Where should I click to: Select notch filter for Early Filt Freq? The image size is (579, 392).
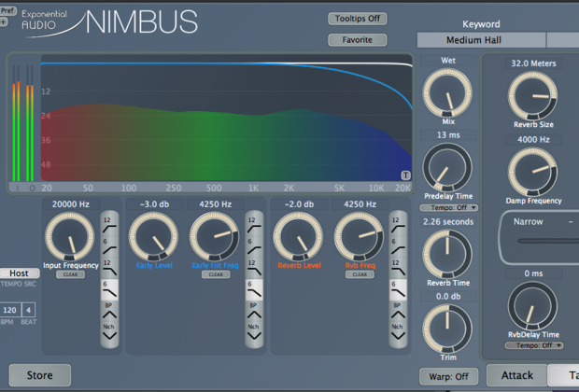click(254, 332)
